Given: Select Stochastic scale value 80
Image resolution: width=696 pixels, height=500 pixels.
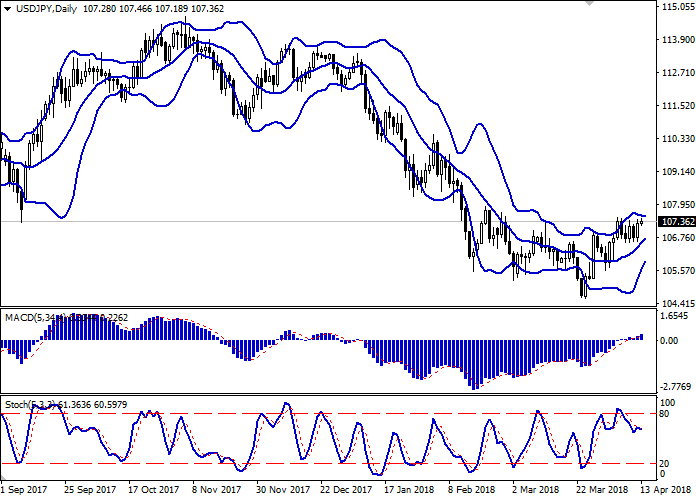Looking at the screenshot, I should [666, 414].
